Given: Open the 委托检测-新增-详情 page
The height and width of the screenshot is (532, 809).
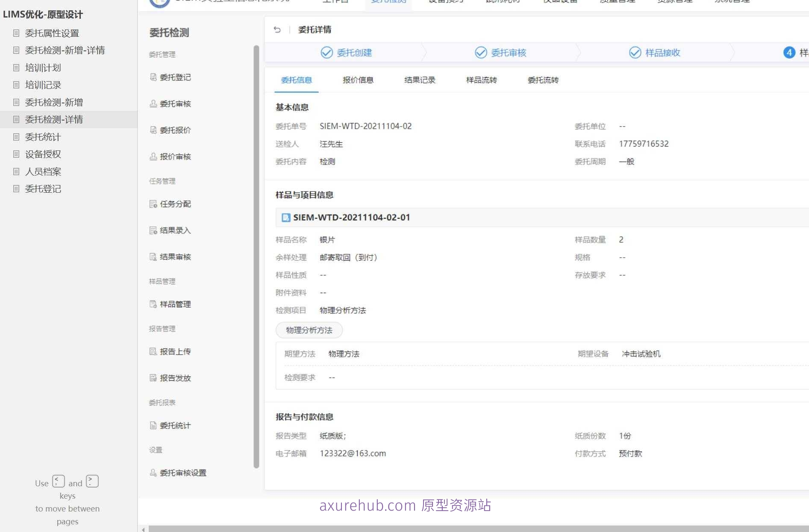Looking at the screenshot, I should [65, 50].
